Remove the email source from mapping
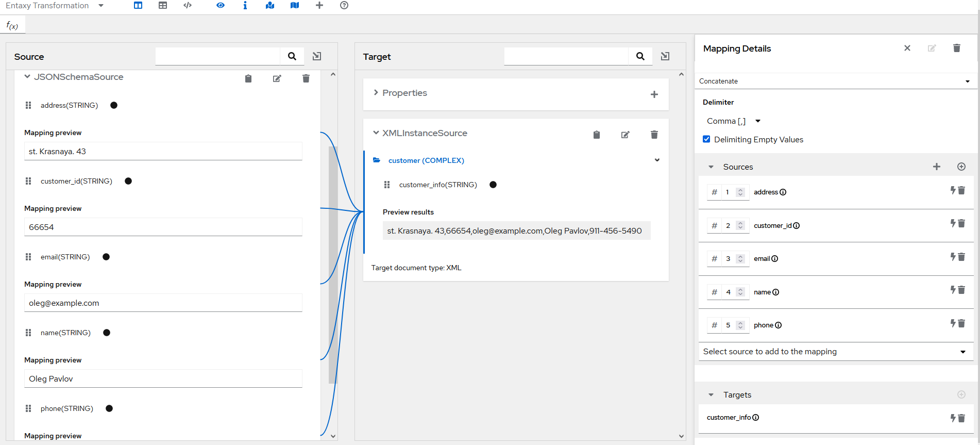 (x=961, y=257)
